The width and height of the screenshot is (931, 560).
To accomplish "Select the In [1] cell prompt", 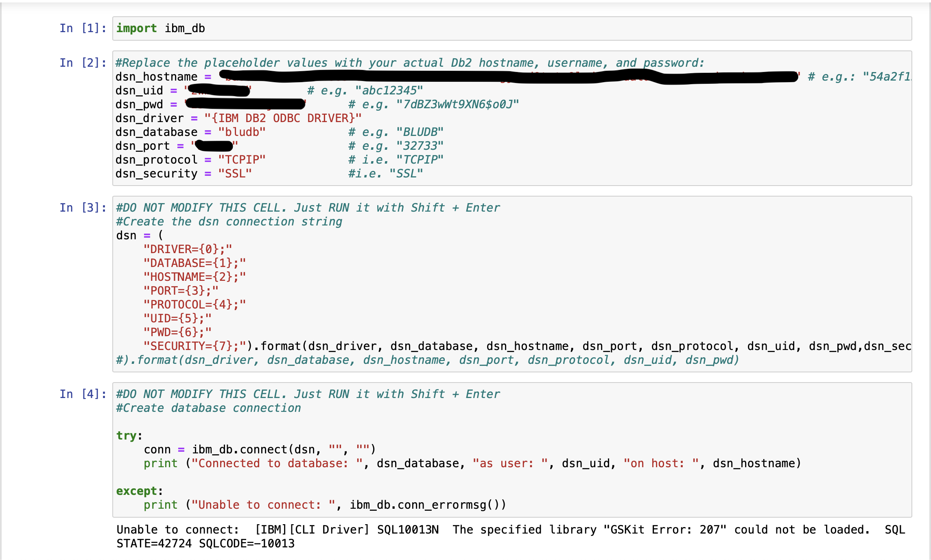I will (83, 28).
